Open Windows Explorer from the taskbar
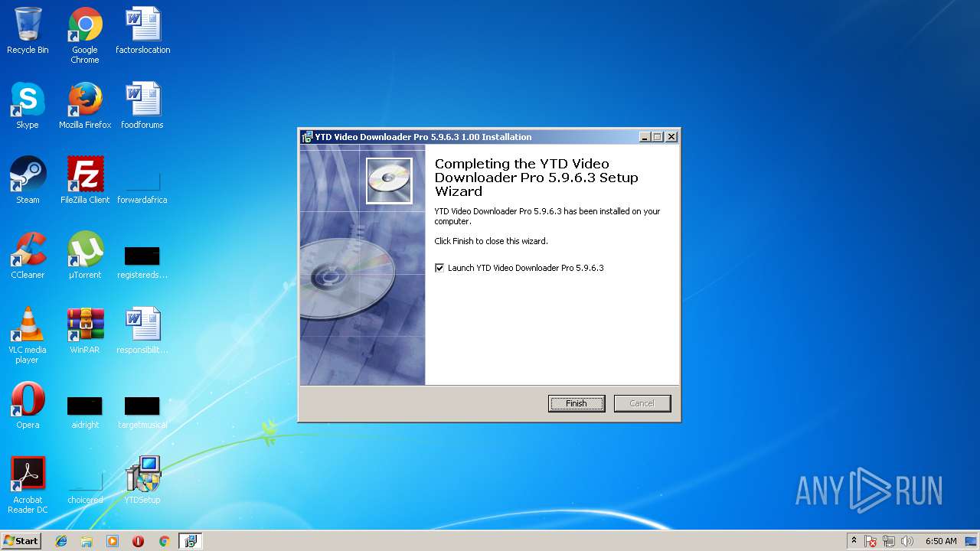The width and height of the screenshot is (980, 551). point(87,541)
